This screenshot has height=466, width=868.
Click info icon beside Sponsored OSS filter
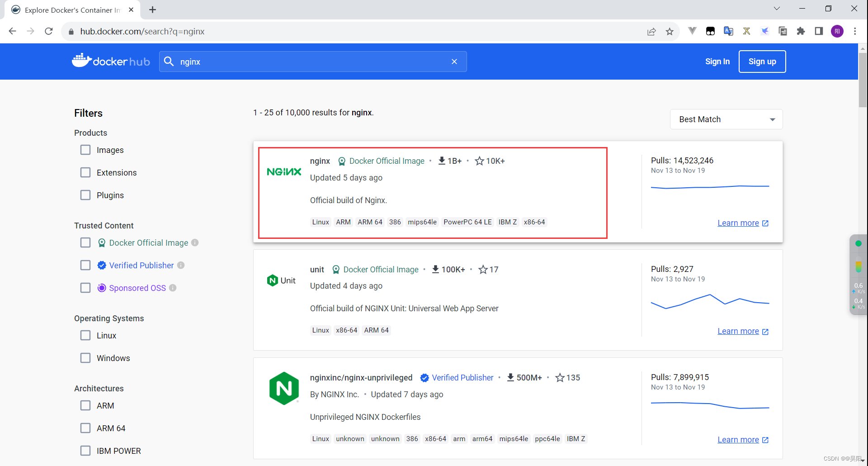[173, 288]
